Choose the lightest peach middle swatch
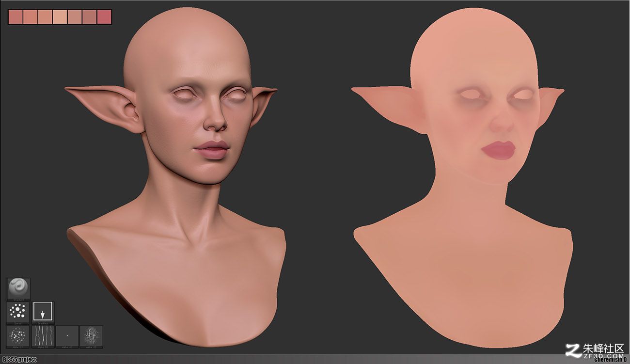 pos(60,17)
